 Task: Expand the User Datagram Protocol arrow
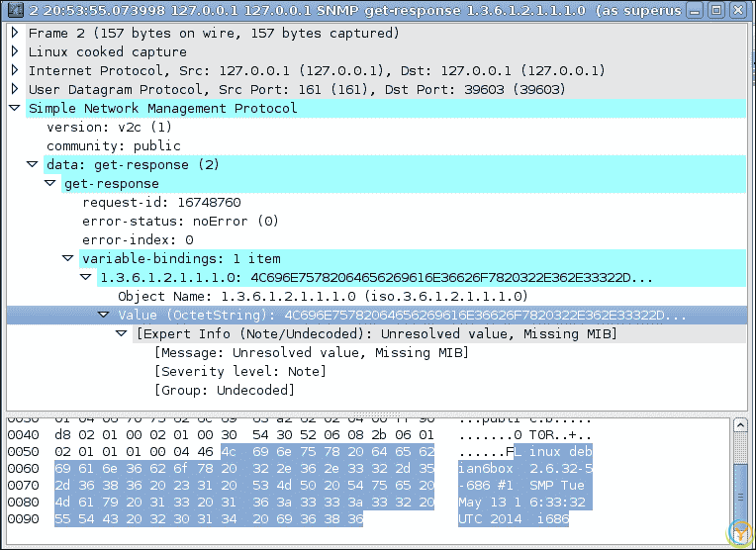click(14, 89)
